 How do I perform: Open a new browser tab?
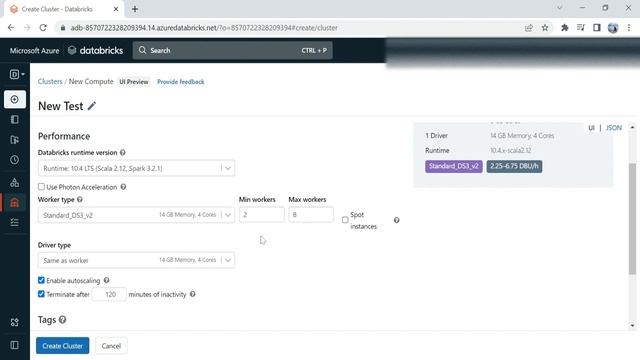135,9
